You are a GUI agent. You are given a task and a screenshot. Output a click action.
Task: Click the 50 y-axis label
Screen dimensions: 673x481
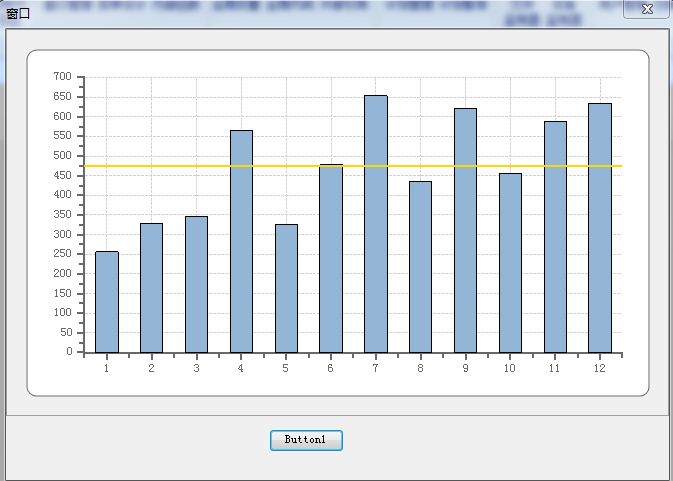(x=67, y=332)
